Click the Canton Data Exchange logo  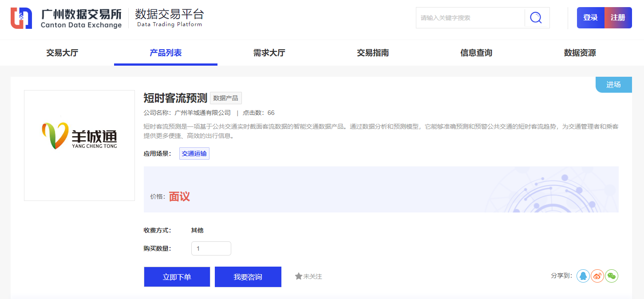point(66,18)
